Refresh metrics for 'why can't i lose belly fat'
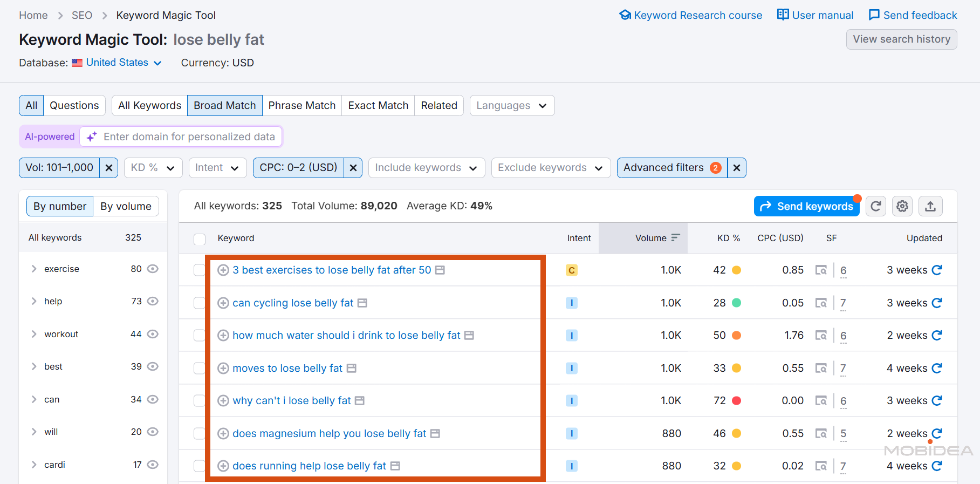Image resolution: width=980 pixels, height=484 pixels. pyautogui.click(x=937, y=400)
